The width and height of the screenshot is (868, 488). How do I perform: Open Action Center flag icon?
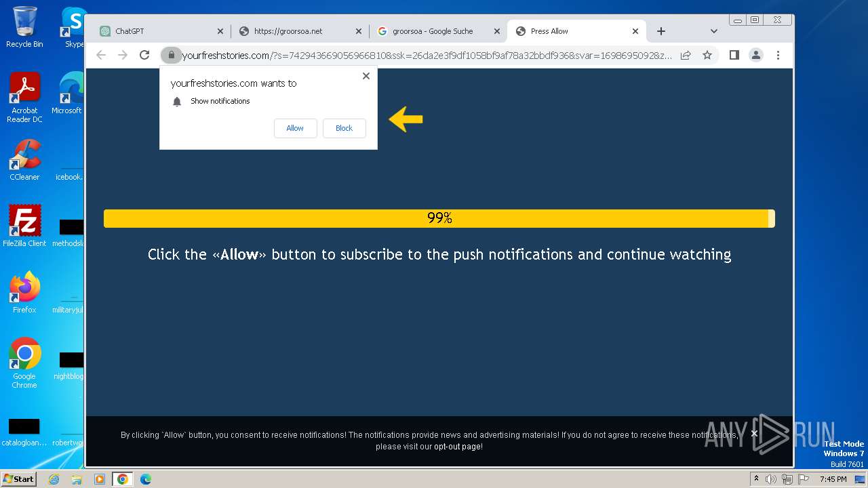804,479
